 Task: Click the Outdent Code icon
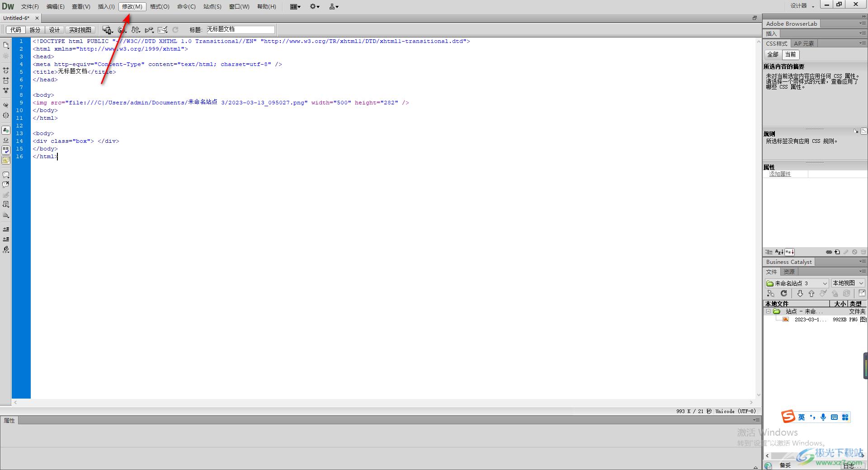(x=6, y=239)
